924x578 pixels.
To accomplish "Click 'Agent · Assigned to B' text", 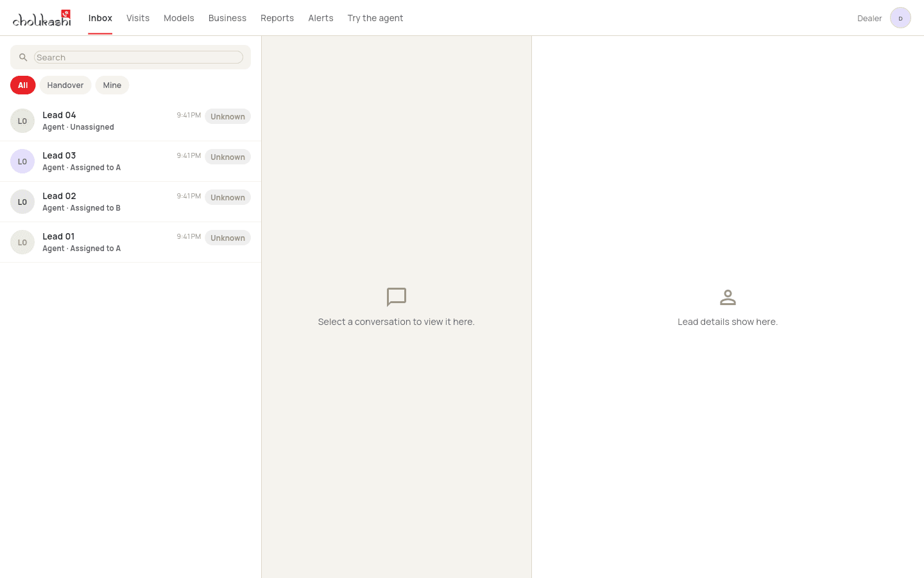I will [x=81, y=208].
